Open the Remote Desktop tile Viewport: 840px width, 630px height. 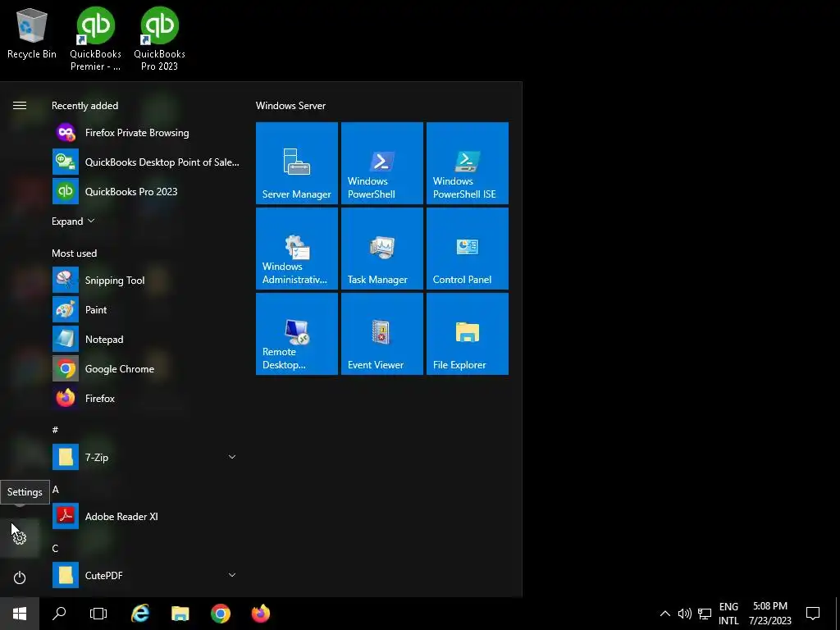click(x=297, y=334)
